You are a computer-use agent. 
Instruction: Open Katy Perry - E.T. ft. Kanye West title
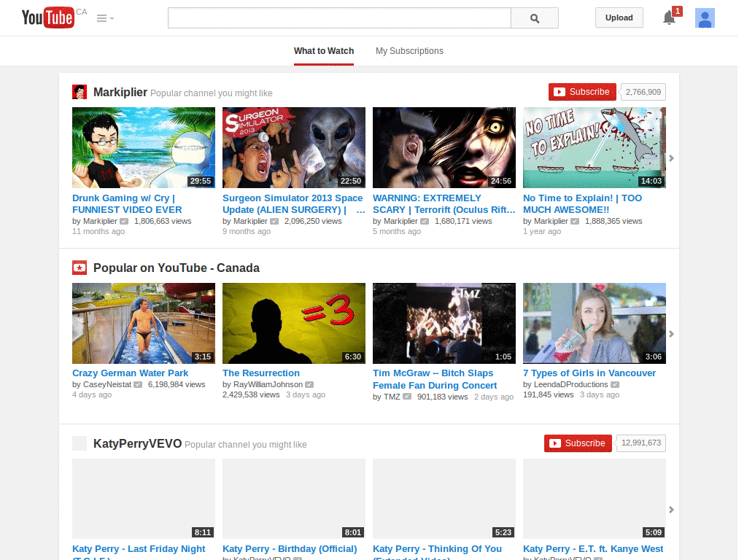(x=593, y=549)
